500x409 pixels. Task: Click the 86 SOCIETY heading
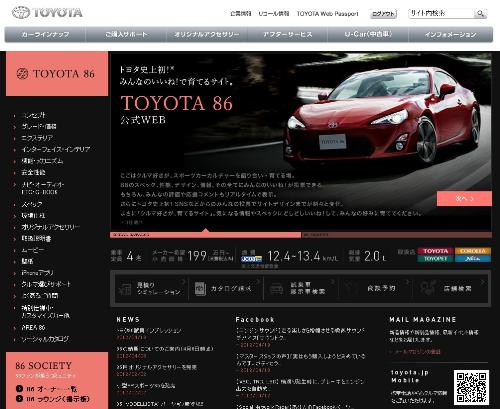point(43,366)
